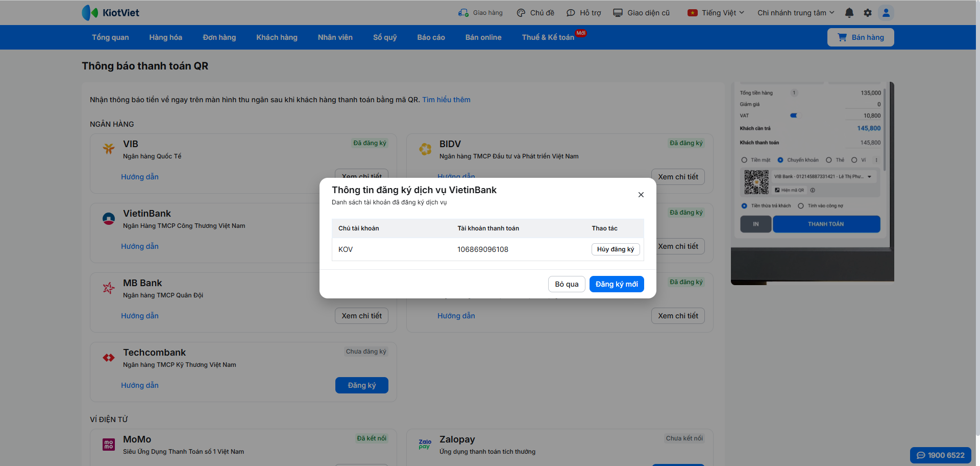View BIDV details with Xem chi tiết
980x466 pixels.
(x=678, y=177)
